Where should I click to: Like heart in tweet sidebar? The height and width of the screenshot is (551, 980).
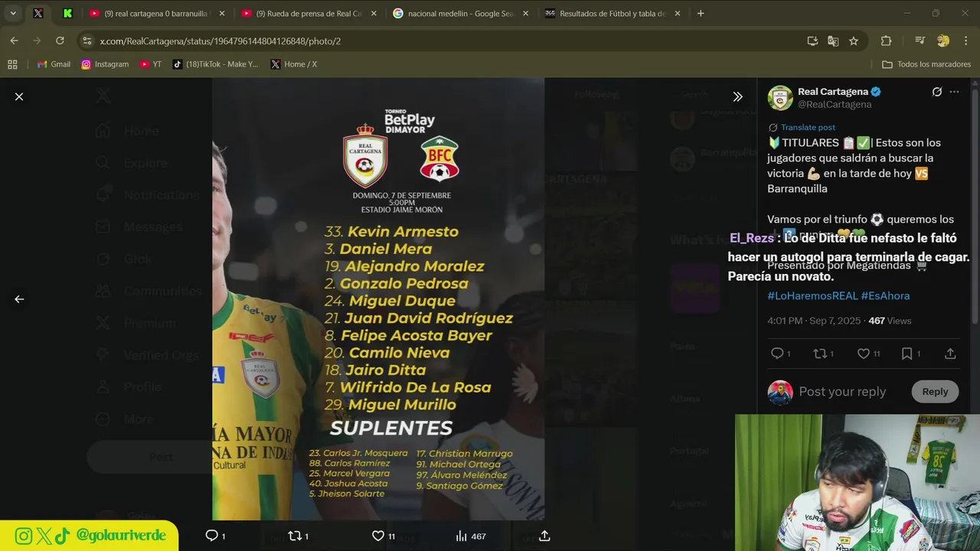pyautogui.click(x=863, y=353)
